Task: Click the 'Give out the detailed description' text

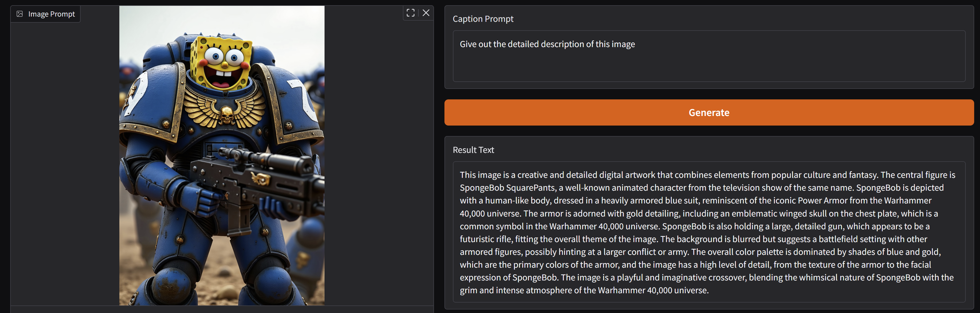Action: (x=547, y=44)
